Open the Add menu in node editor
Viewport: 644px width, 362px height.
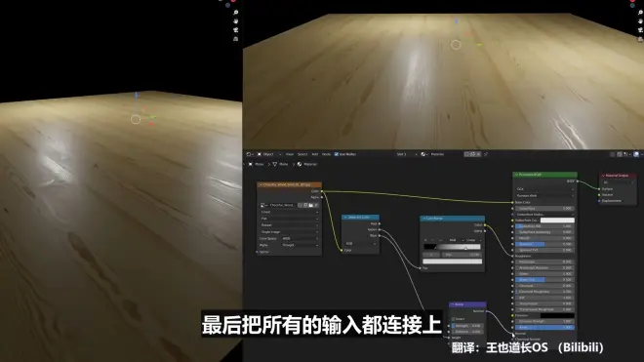[x=315, y=154]
